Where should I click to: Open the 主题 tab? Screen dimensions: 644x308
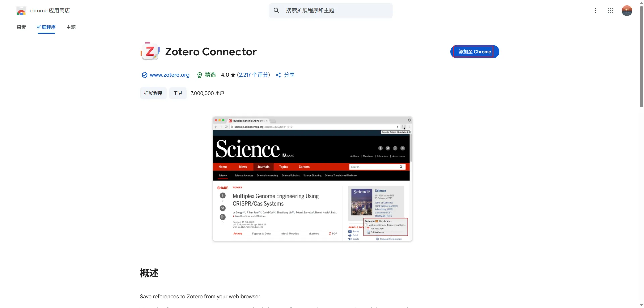pyautogui.click(x=71, y=27)
